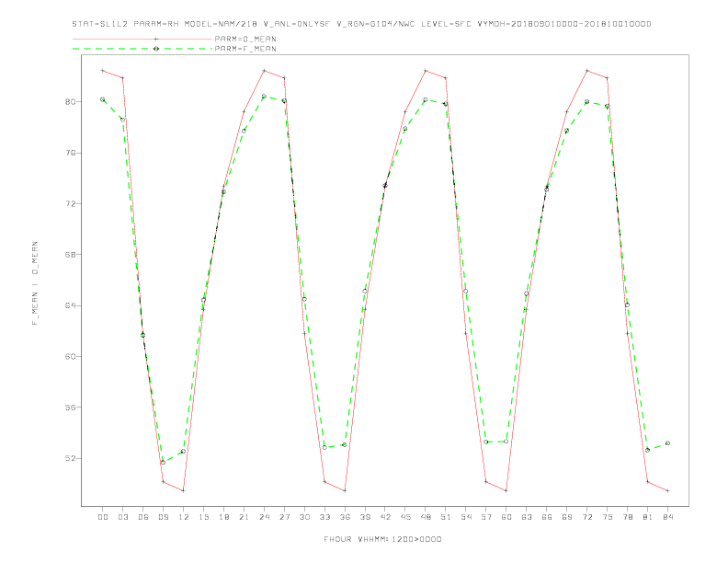Image resolution: width=728 pixels, height=563 pixels.
Task: Click the F_MEAN | O_MEAN y-axis label
Action: point(35,283)
